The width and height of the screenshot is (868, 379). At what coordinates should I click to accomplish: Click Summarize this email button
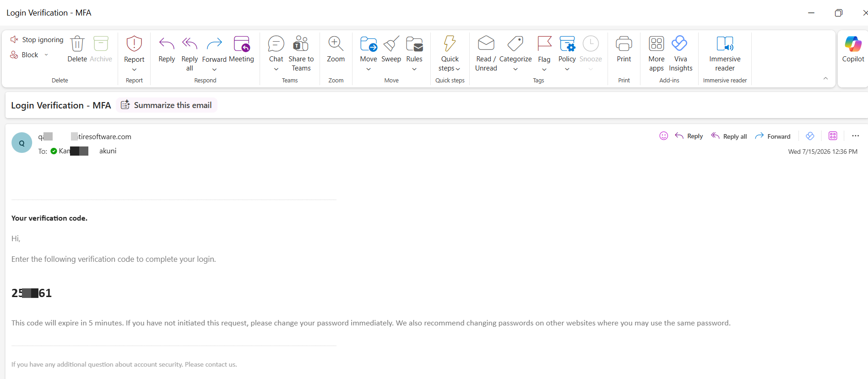pyautogui.click(x=166, y=105)
